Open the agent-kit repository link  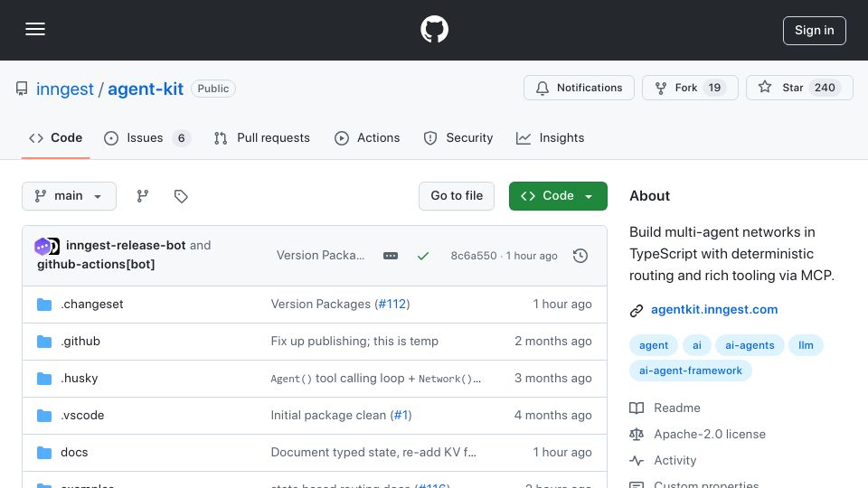(x=145, y=89)
